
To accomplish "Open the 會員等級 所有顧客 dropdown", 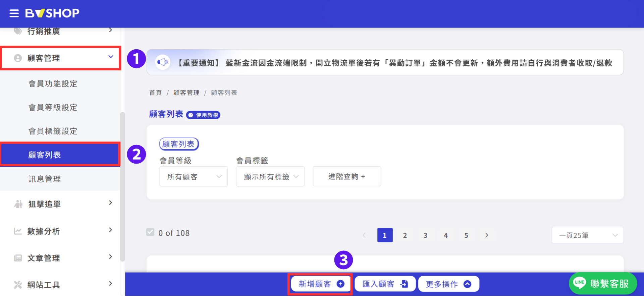I will click(194, 176).
